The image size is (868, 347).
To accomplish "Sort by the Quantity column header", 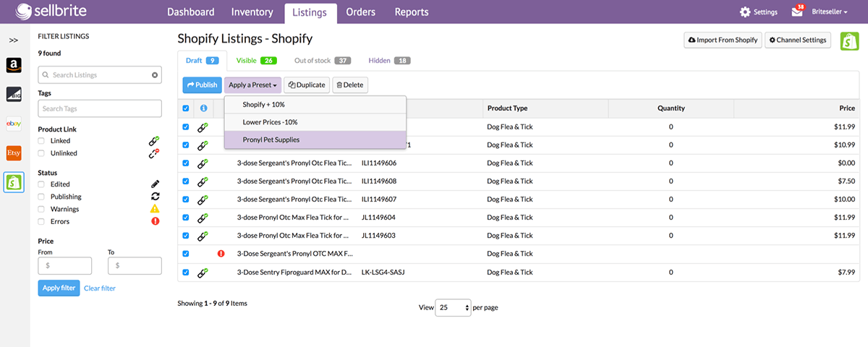I will (671, 108).
